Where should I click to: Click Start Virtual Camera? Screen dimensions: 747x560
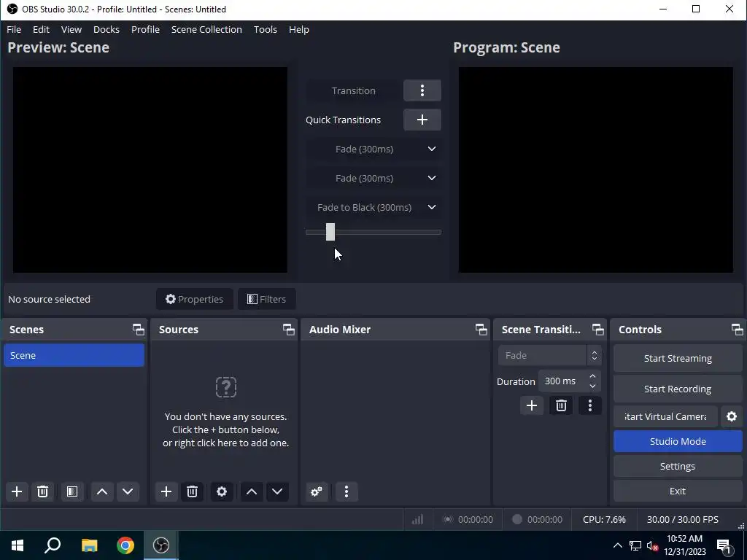coord(665,416)
